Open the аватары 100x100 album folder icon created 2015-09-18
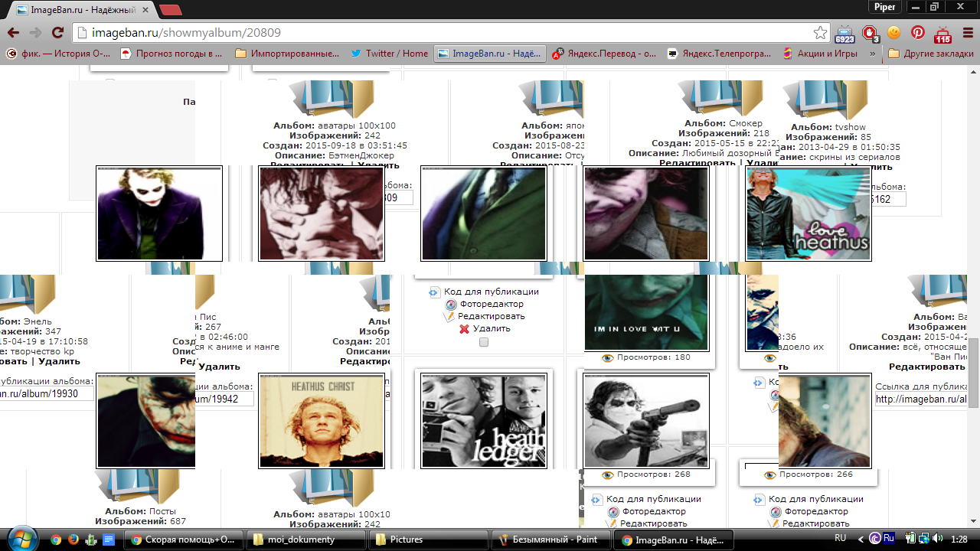Screen dimensions: 980x551 pos(332,98)
